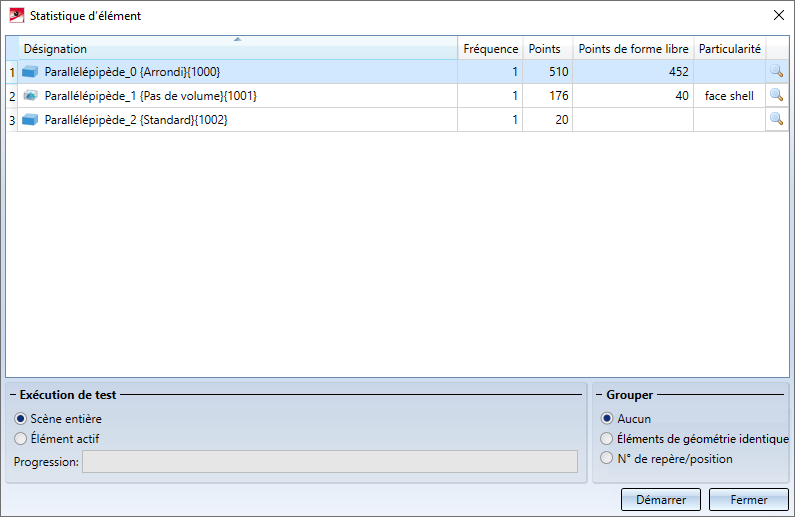
Task: Click blue solid icon of Parallélépipède_2
Action: pos(30,120)
